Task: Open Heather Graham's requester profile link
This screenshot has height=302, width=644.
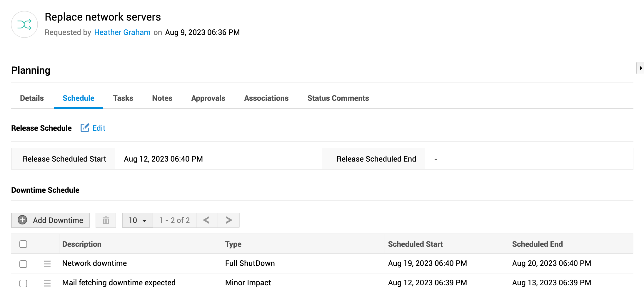Action: [x=122, y=32]
